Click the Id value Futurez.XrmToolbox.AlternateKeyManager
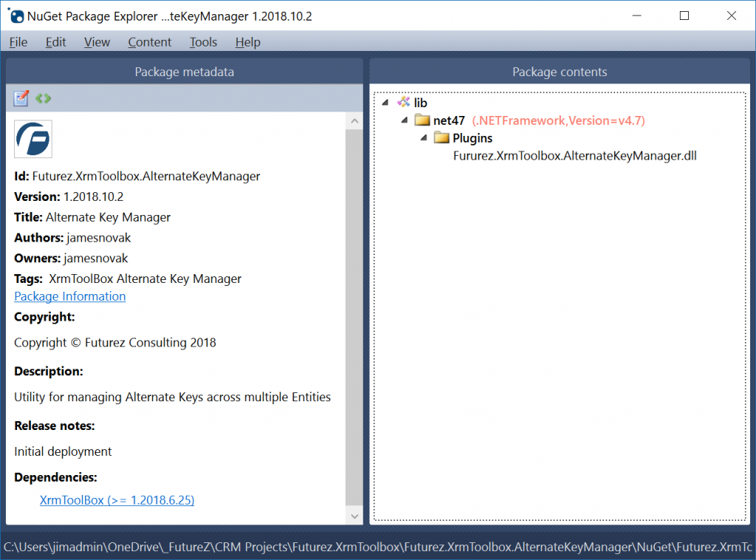 point(146,176)
